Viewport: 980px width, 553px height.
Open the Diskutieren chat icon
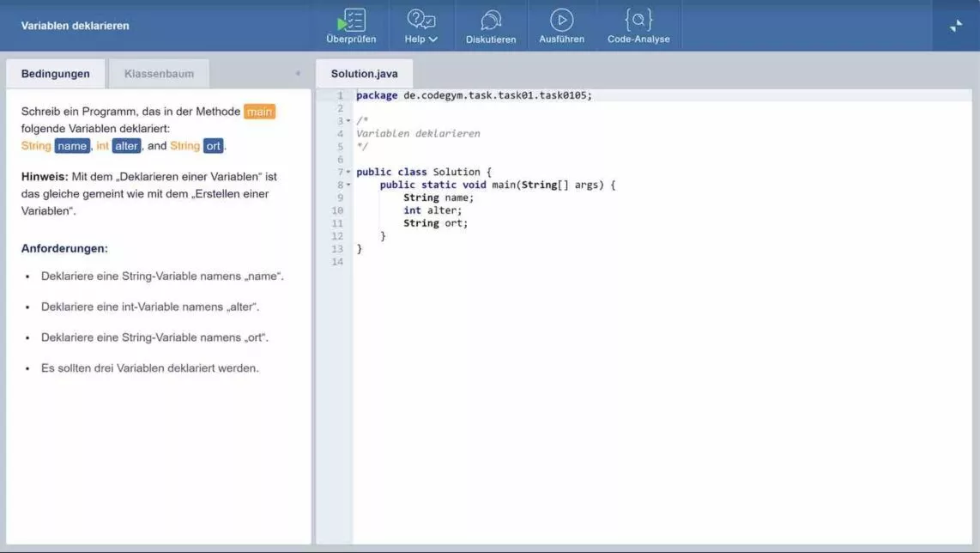[x=491, y=20]
